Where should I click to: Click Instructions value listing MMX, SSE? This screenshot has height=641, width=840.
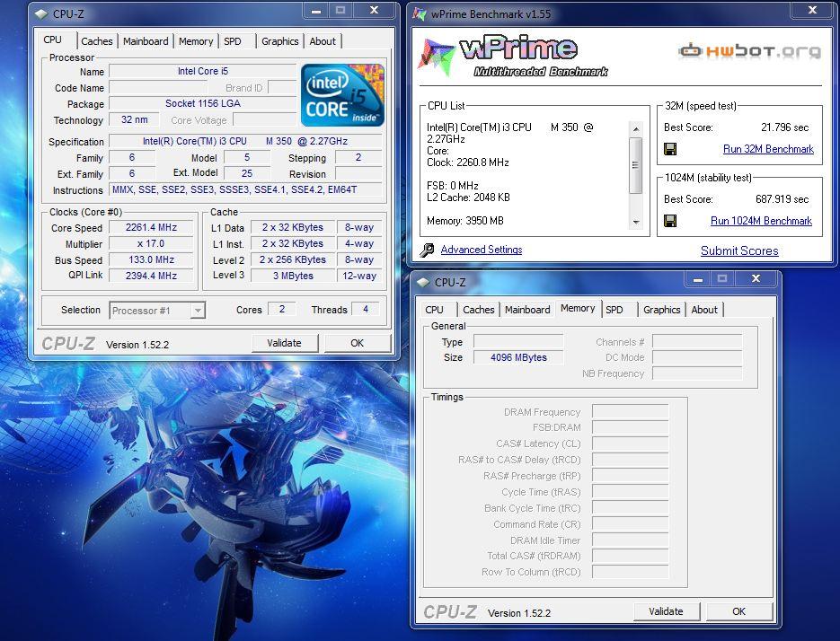(x=245, y=189)
